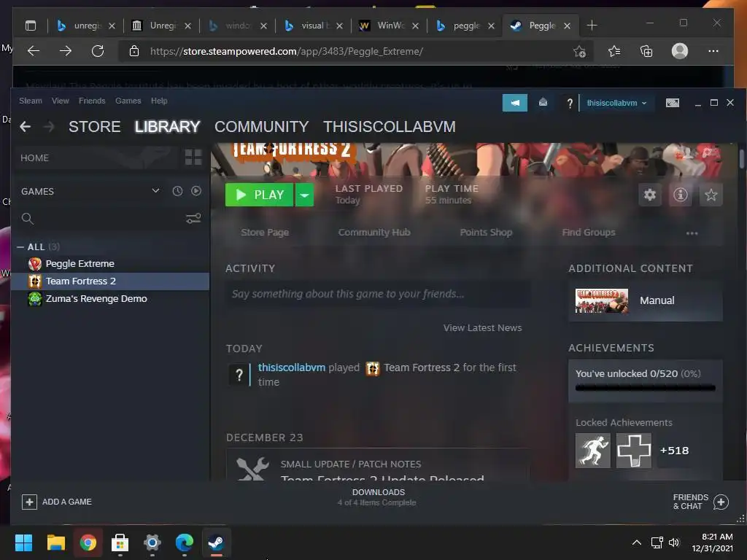Click the Steam announcements megaphone icon
This screenshot has width=747, height=560.
coord(514,103)
